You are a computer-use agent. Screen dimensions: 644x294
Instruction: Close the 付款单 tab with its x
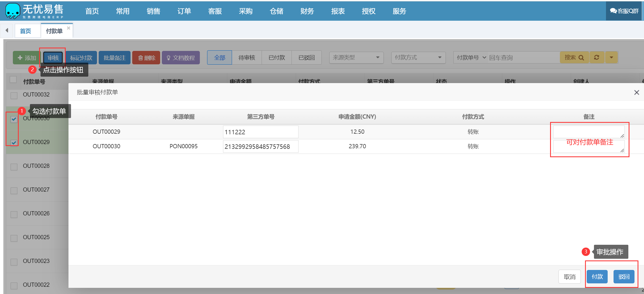(x=68, y=28)
